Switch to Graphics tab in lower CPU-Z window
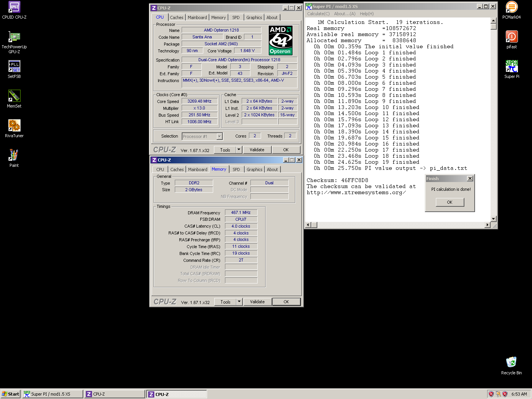Viewport: 532px width, 399px height. tap(255, 169)
